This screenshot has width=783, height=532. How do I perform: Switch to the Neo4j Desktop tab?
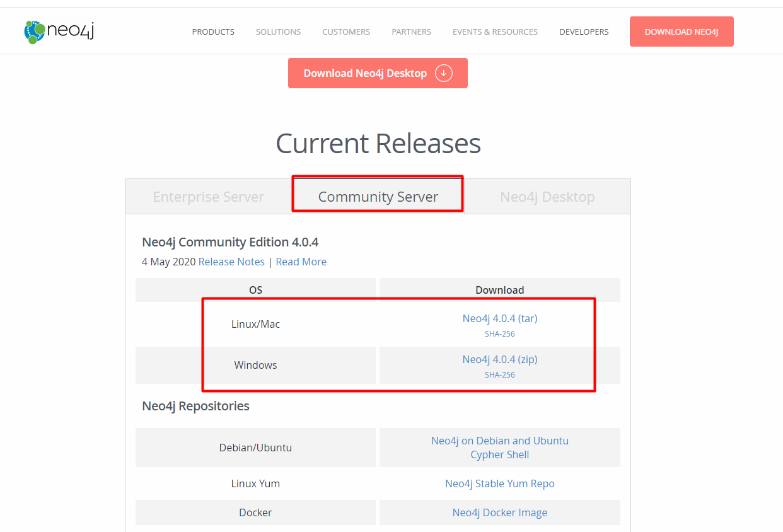pyautogui.click(x=547, y=196)
